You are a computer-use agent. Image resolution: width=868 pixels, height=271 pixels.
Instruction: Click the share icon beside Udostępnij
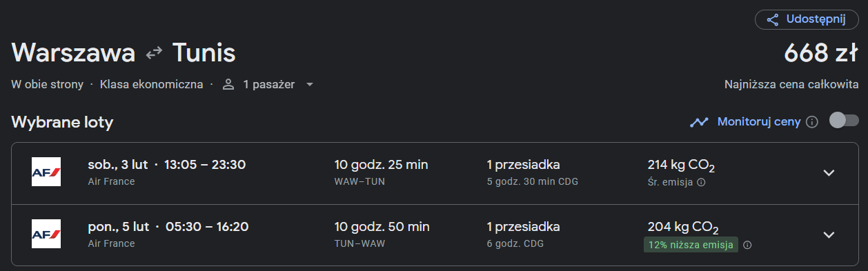tap(773, 19)
